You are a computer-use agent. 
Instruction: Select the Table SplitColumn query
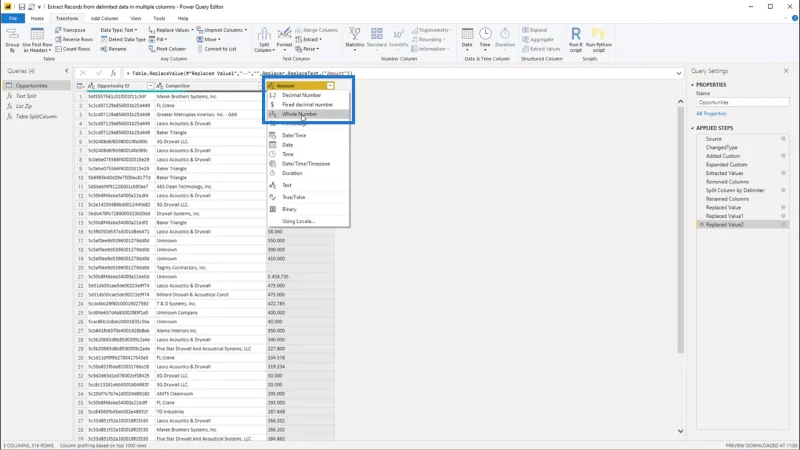click(36, 117)
